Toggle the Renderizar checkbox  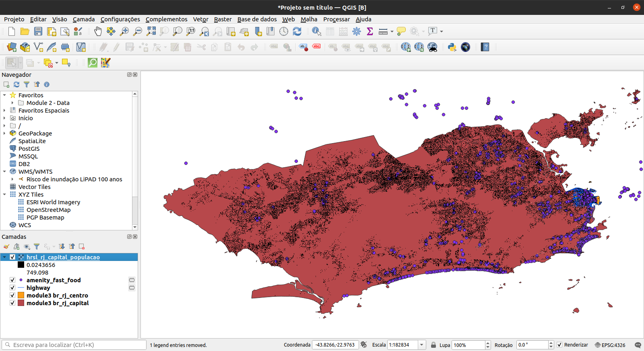(559, 345)
